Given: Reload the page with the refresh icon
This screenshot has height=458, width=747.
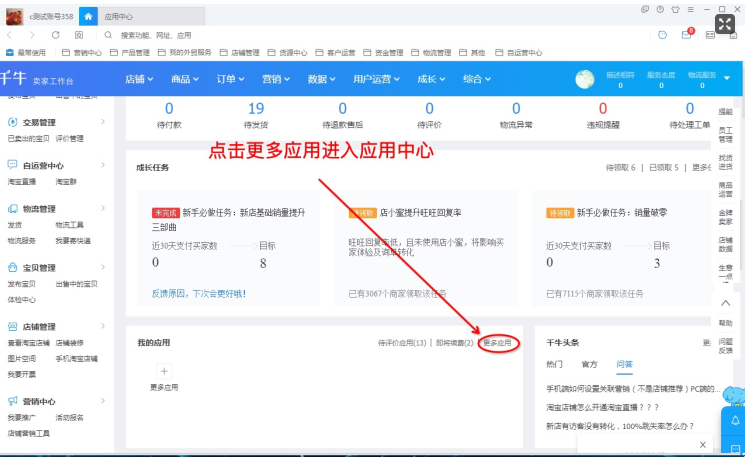Looking at the screenshot, I should [56, 35].
